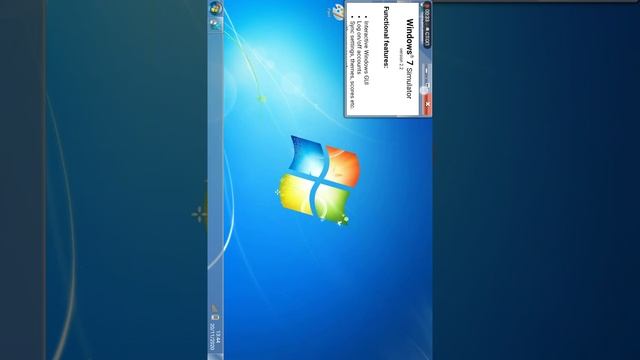Open the pinned taskbar app next to Start
The width and height of the screenshot is (640, 360).
click(x=216, y=25)
